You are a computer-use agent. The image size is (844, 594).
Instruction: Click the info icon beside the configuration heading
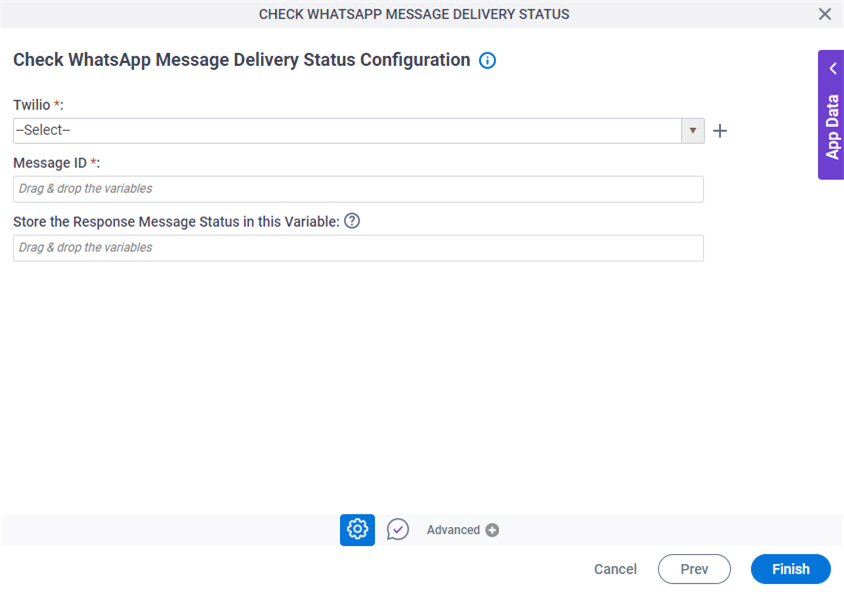[488, 61]
